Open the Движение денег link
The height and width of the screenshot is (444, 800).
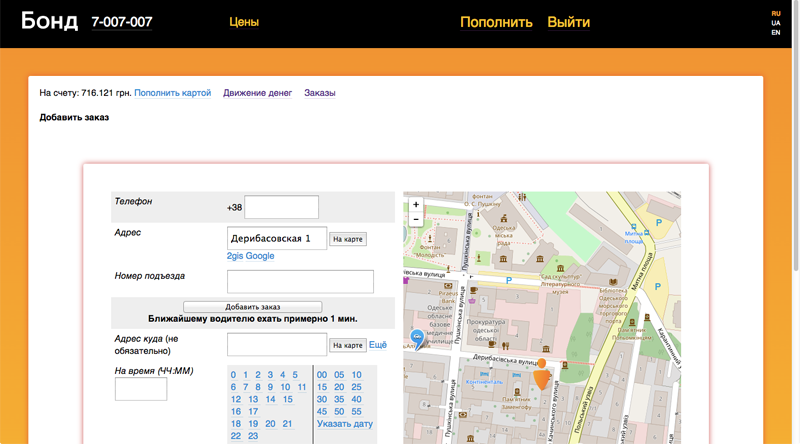pos(257,93)
